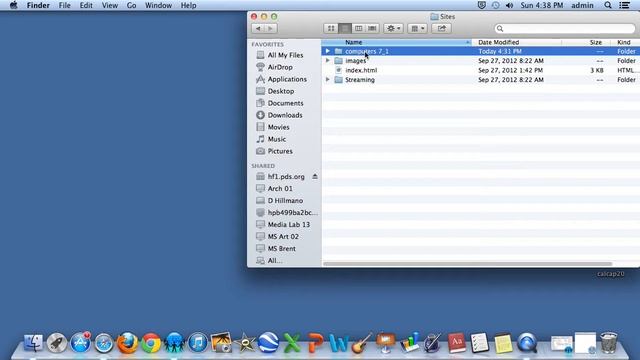
Task: Launch Firefox from the Dock
Action: pos(127,342)
